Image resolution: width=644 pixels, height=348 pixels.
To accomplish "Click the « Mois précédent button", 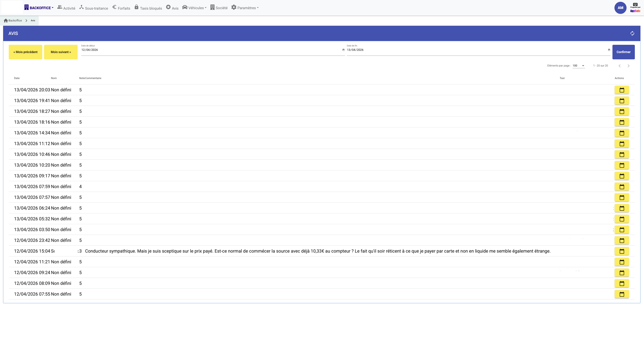I will (x=26, y=52).
